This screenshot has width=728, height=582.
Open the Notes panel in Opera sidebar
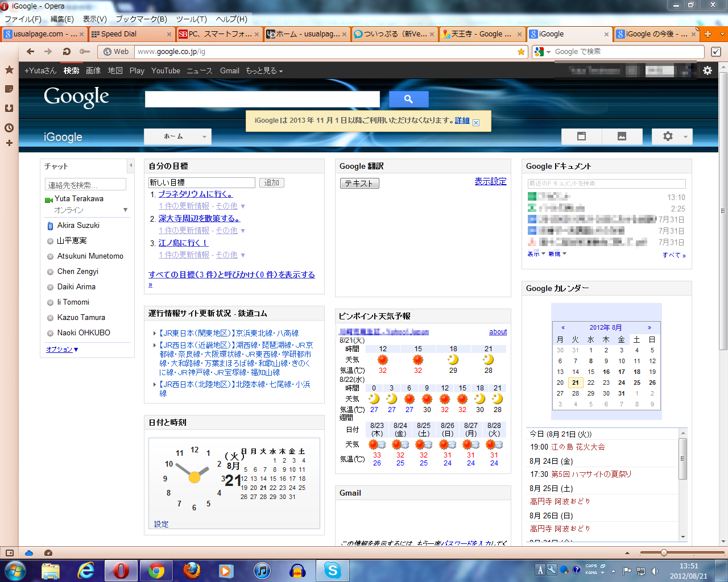pyautogui.click(x=9, y=89)
